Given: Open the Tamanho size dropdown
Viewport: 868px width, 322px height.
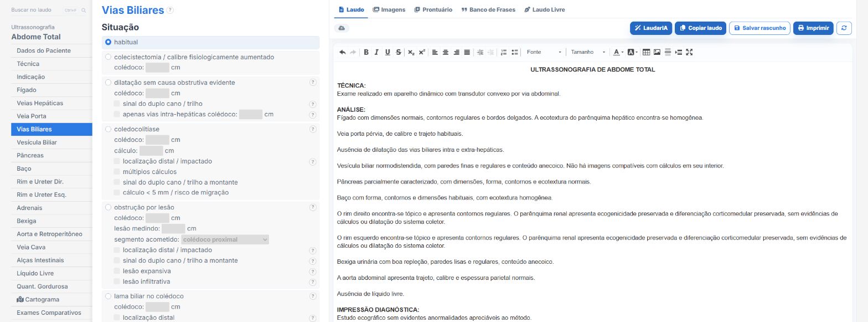Looking at the screenshot, I should [x=588, y=52].
